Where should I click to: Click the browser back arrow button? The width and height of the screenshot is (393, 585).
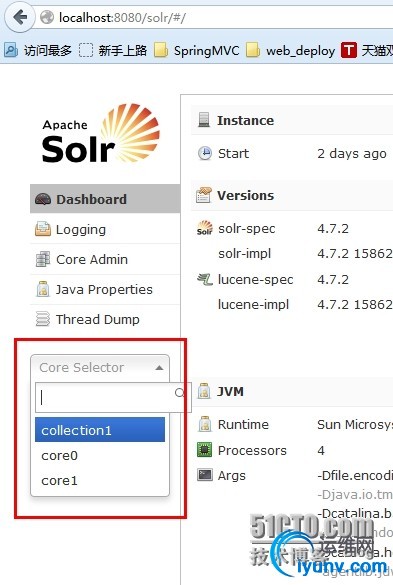click(x=20, y=17)
